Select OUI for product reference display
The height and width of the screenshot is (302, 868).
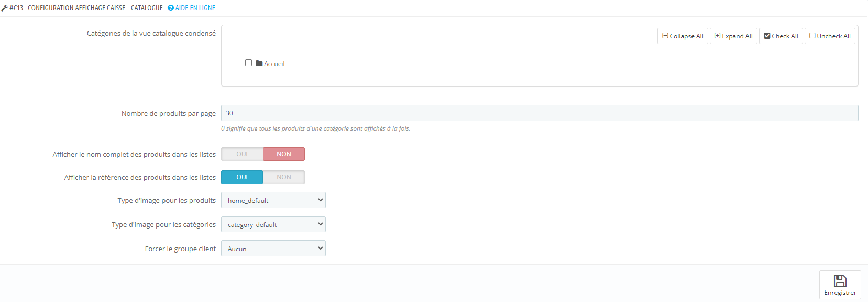click(x=242, y=177)
